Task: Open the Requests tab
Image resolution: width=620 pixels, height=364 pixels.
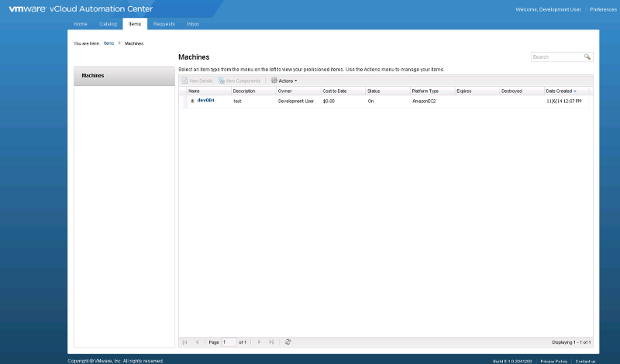Action: [x=164, y=24]
